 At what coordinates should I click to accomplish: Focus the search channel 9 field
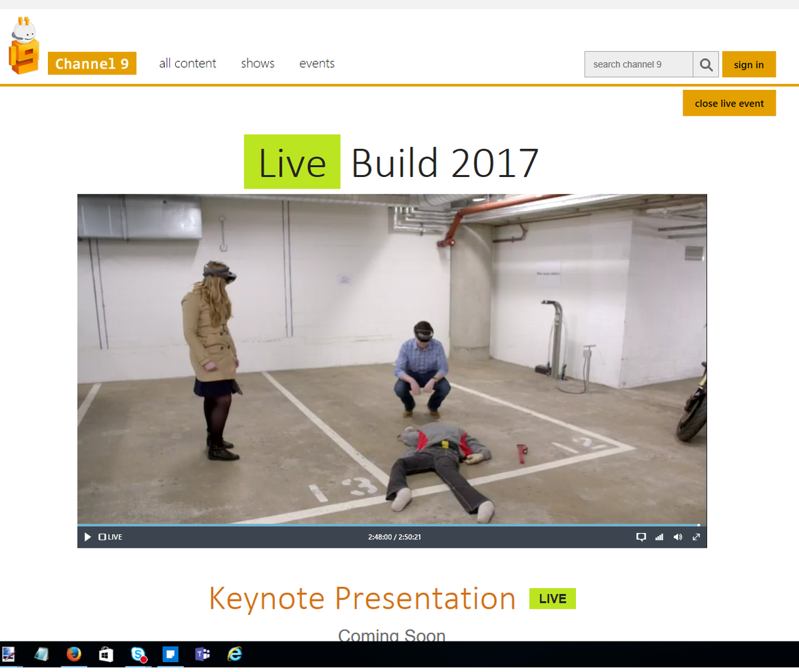[639, 65]
